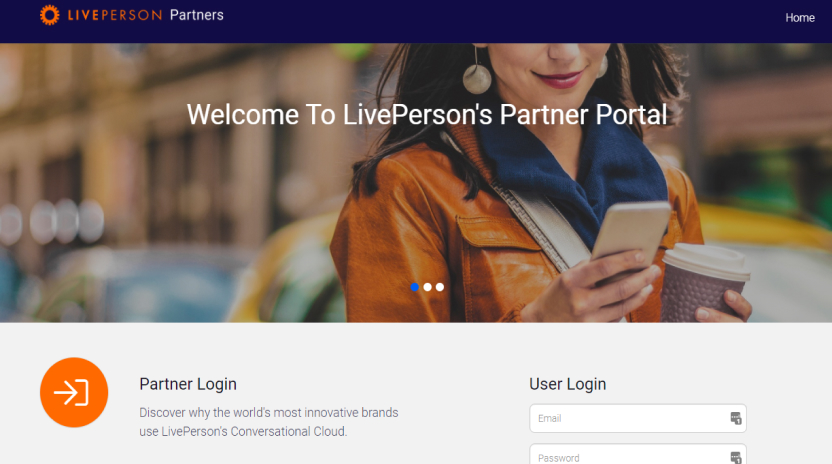Image resolution: width=832 pixels, height=464 pixels.
Task: Click the User Login heading
Action: pyautogui.click(x=567, y=384)
